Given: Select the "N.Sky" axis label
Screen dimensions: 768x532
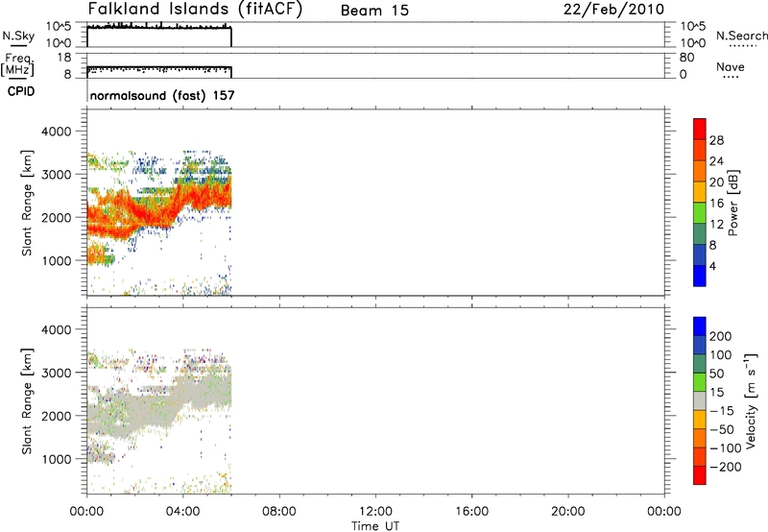Looking at the screenshot, I should tap(18, 36).
